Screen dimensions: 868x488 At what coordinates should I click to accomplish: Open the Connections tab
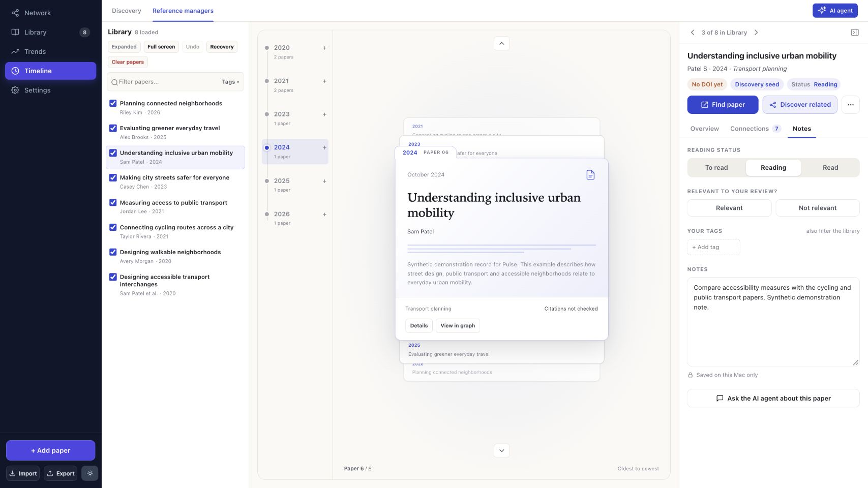[x=755, y=129]
